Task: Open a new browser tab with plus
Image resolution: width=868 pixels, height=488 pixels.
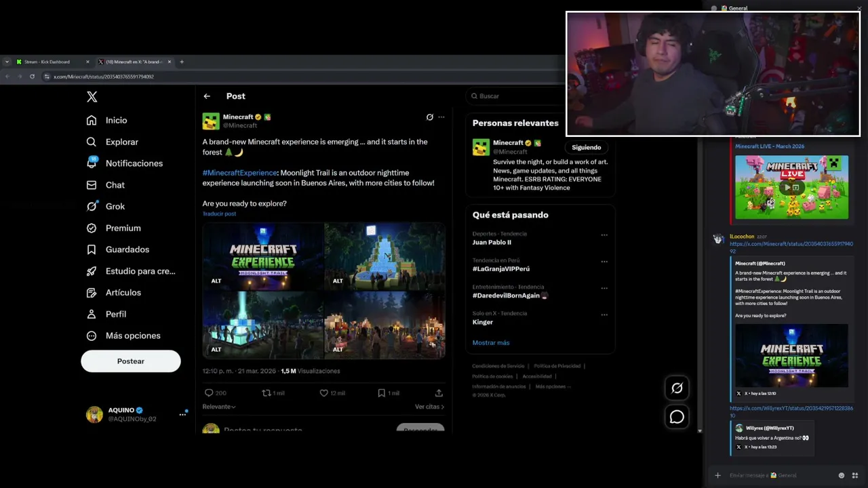Action: [x=181, y=62]
